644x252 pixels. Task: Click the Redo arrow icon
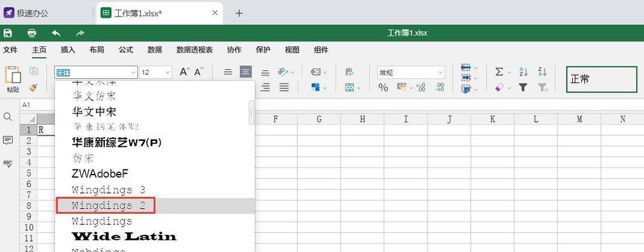80,33
